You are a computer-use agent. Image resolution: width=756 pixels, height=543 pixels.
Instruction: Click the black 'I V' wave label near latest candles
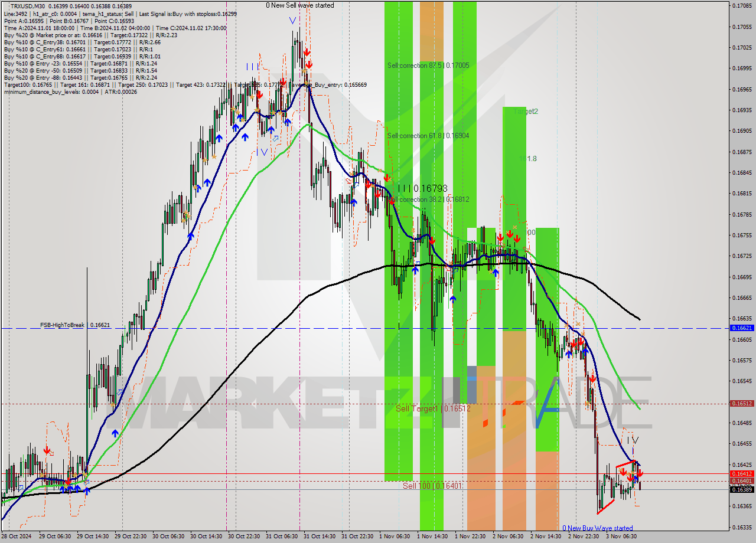(x=633, y=440)
